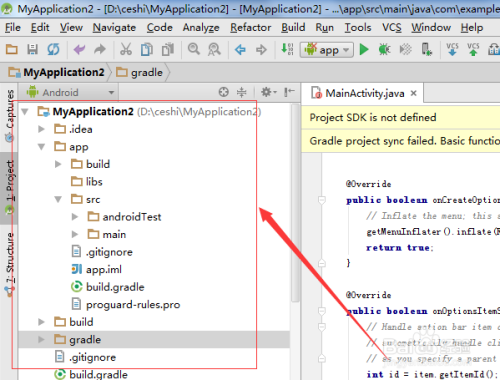Select the libs folder
Viewport: 500px width, 380px height.
point(87,182)
